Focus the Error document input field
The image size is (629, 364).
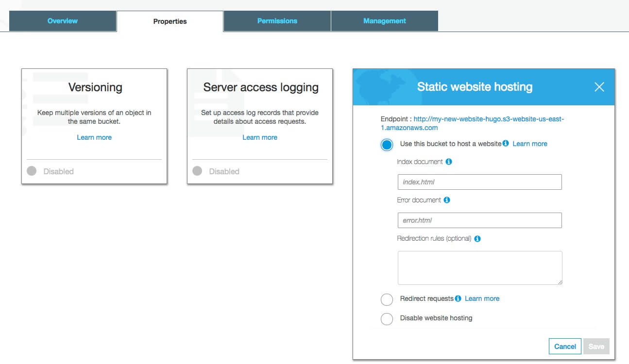tap(480, 220)
